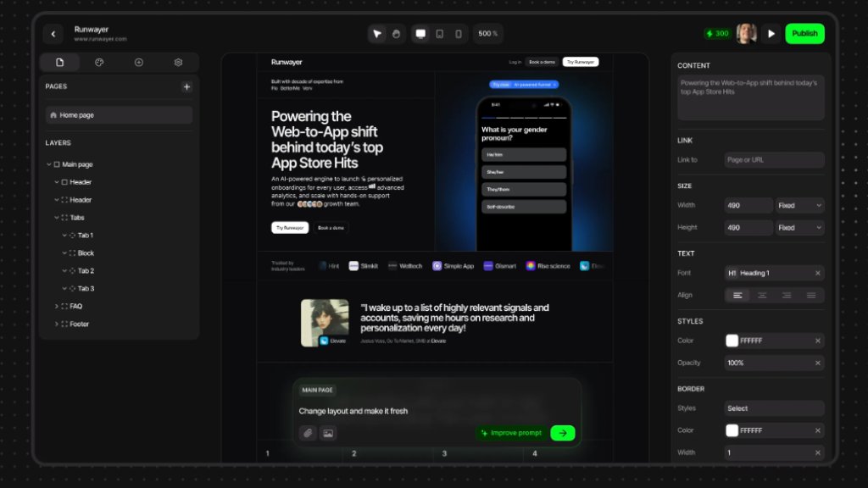Justify text alignment
This screenshot has width=868, height=488.
click(x=811, y=296)
